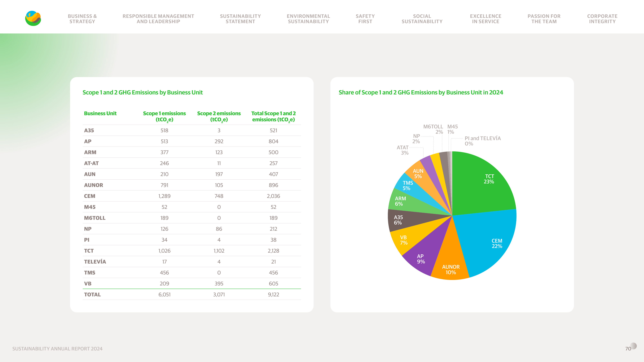
Task: Open Excellence in Service section
Action: click(486, 19)
